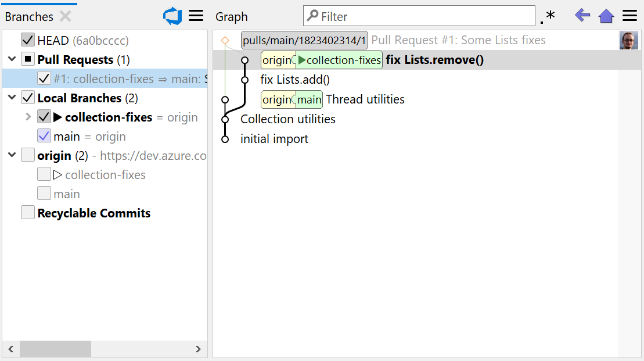The image size is (644, 361).
Task: Click the pulls/main/1823402314/1 ref label
Action: click(305, 40)
